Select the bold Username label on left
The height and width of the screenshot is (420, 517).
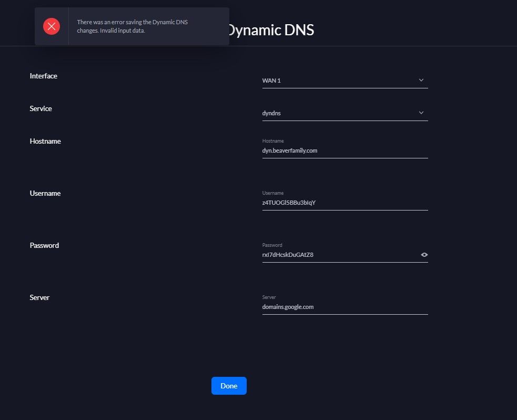click(x=45, y=193)
